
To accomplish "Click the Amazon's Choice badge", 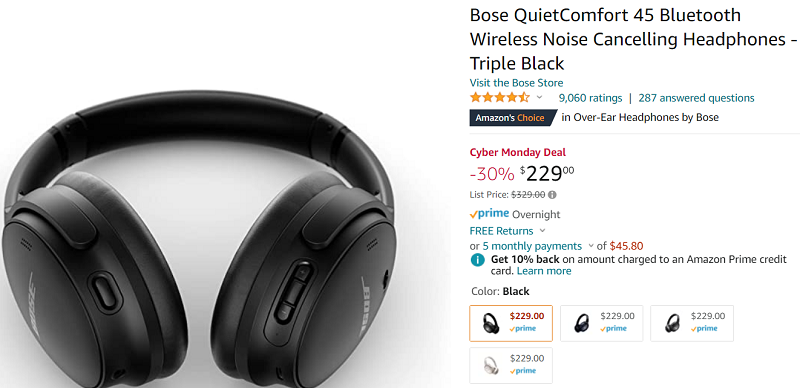I will (x=513, y=118).
